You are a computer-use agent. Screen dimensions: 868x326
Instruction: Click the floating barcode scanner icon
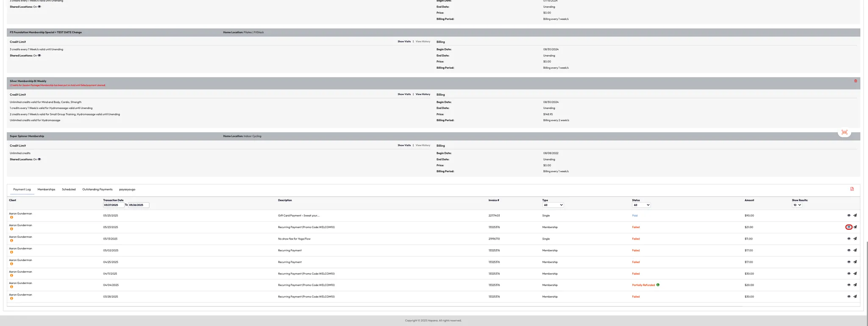[x=844, y=132]
